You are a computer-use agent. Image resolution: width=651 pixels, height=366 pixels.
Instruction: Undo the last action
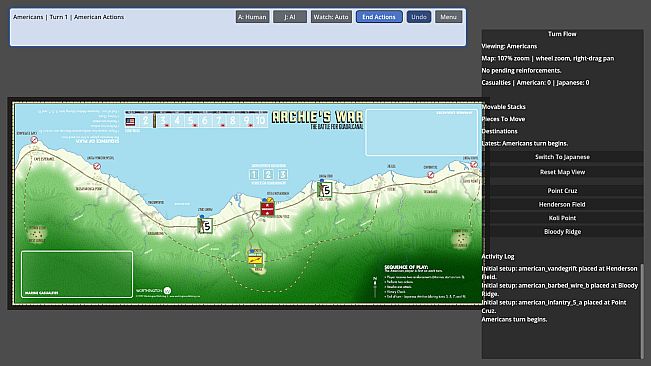click(x=419, y=17)
